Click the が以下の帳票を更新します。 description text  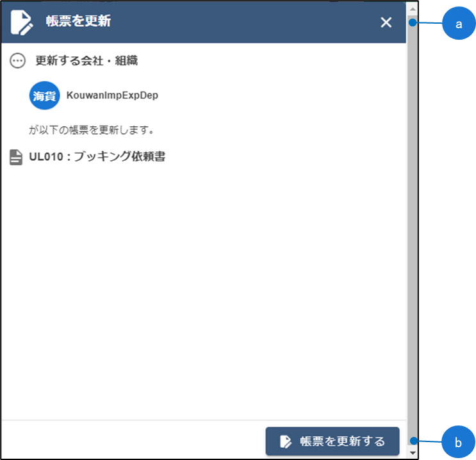[93, 130]
